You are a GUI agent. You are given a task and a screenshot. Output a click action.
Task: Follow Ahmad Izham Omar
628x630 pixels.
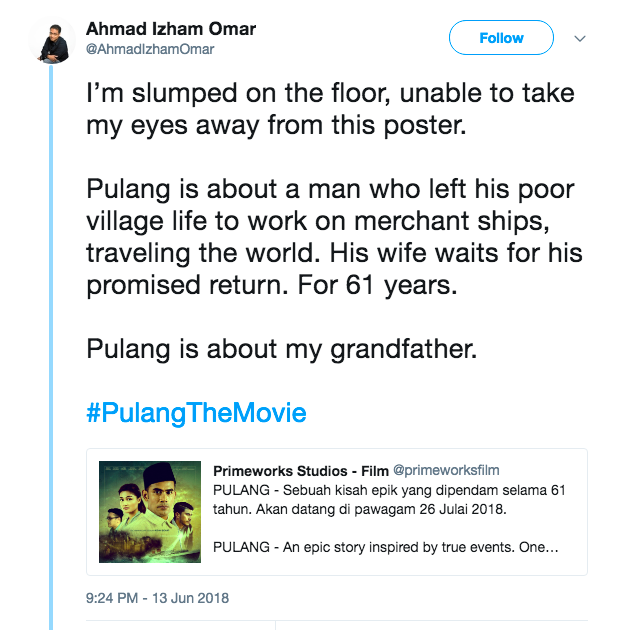click(501, 38)
